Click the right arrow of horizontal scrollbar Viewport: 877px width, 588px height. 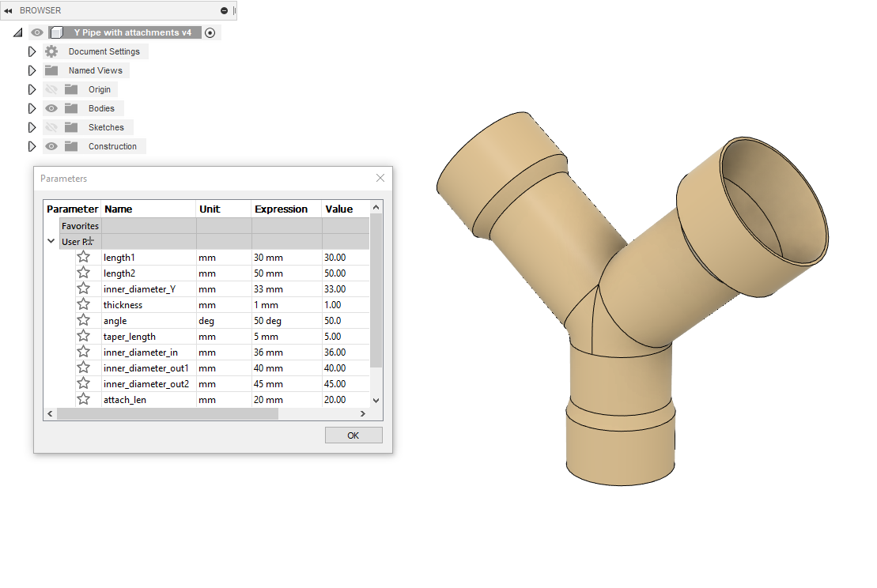tap(363, 413)
